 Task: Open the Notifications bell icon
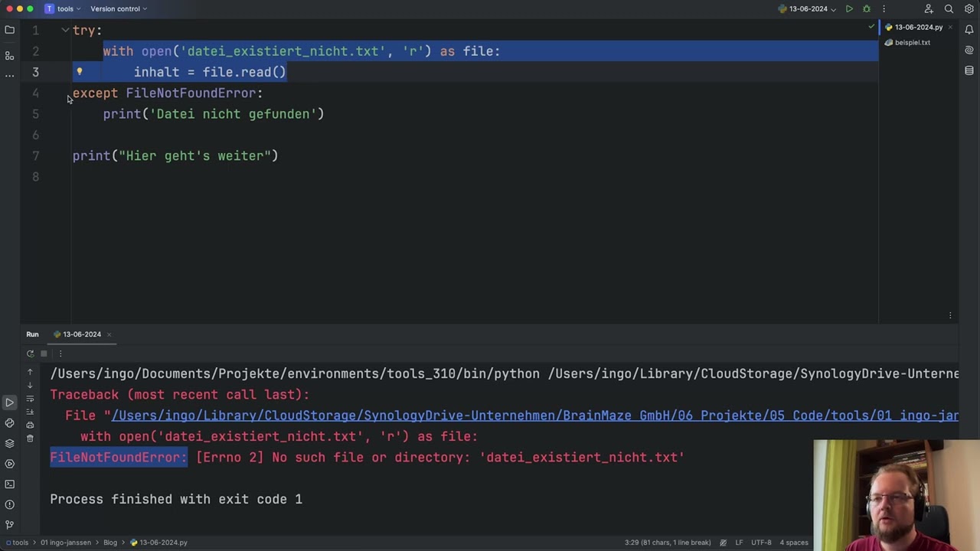click(969, 30)
